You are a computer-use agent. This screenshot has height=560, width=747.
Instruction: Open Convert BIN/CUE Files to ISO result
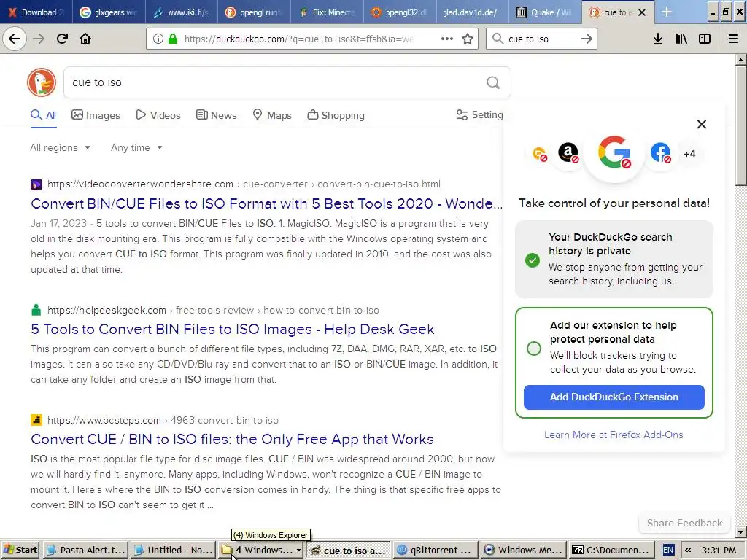click(x=267, y=203)
